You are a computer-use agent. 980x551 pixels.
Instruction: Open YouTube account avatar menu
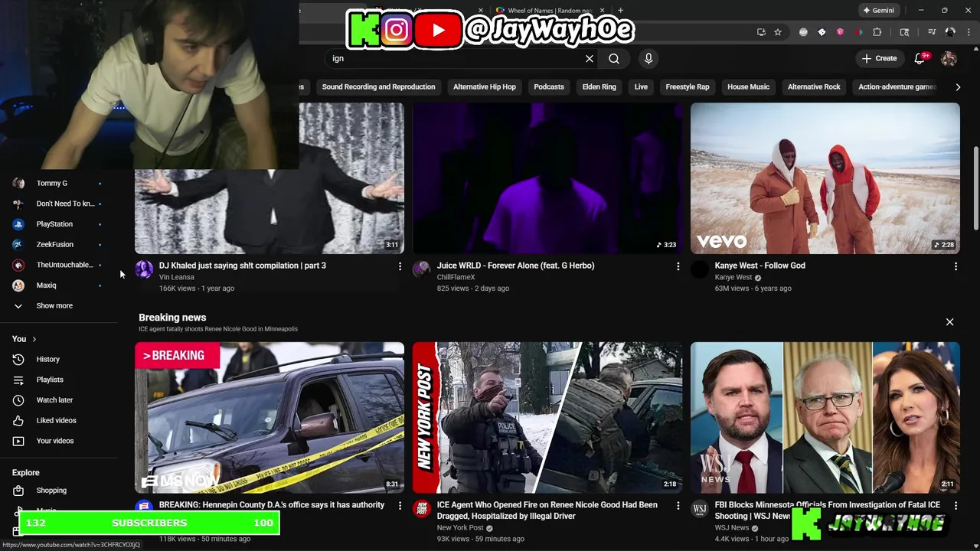949,58
